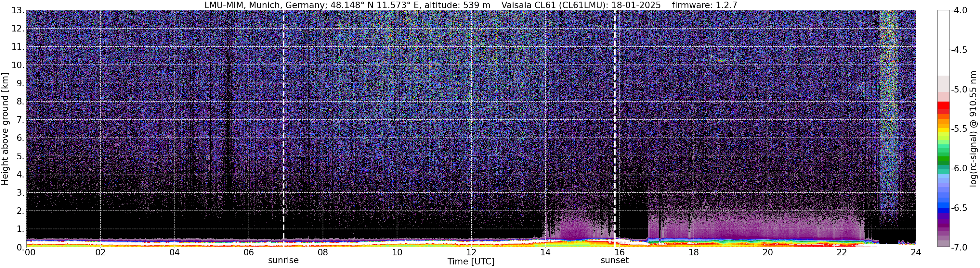Screen dimensions: 980x268
Task: Click the 'sunrise' label under the time axis
Action: click(283, 261)
